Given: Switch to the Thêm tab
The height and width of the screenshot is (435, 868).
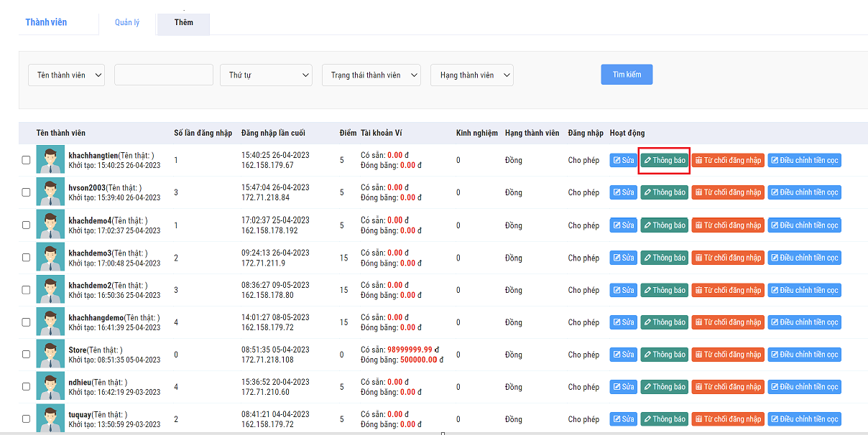Looking at the screenshot, I should pos(183,22).
